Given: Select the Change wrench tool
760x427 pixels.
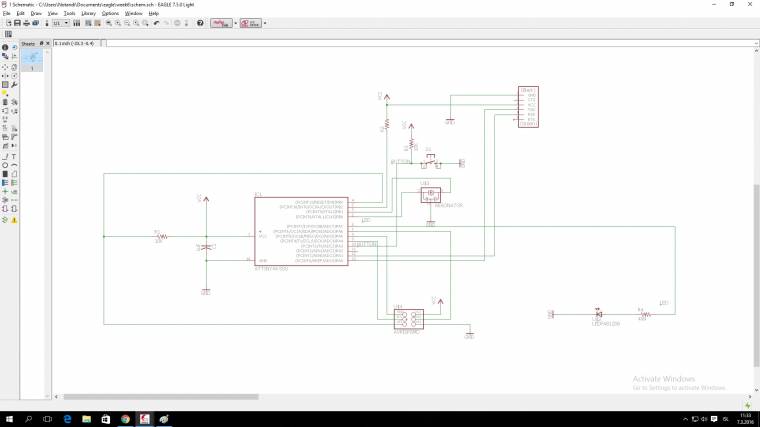Looking at the screenshot, I should (14, 85).
